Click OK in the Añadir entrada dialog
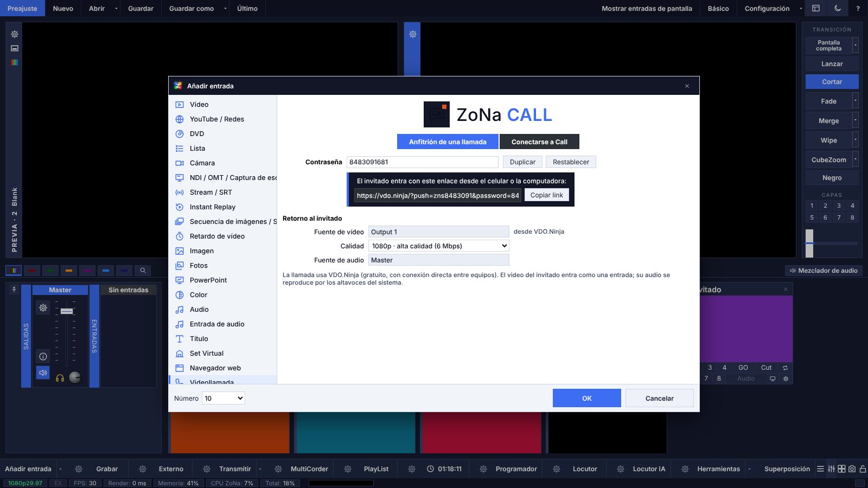The image size is (868, 488). [x=587, y=398]
